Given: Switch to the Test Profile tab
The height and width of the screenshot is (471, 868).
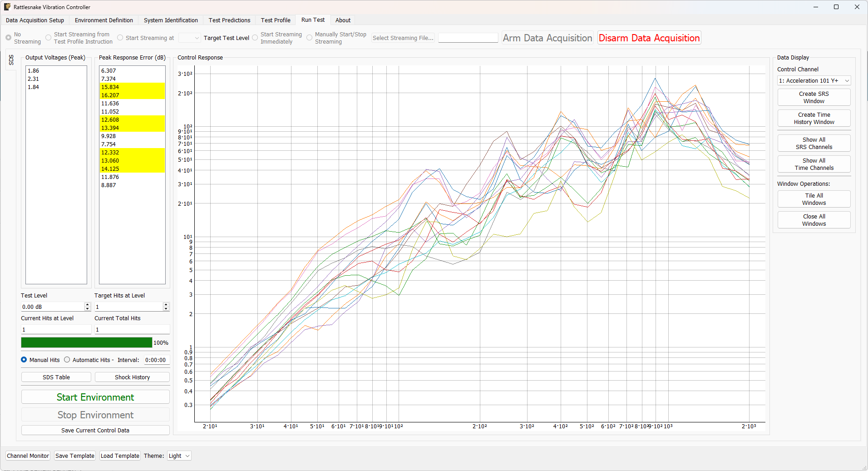Looking at the screenshot, I should click(x=276, y=20).
